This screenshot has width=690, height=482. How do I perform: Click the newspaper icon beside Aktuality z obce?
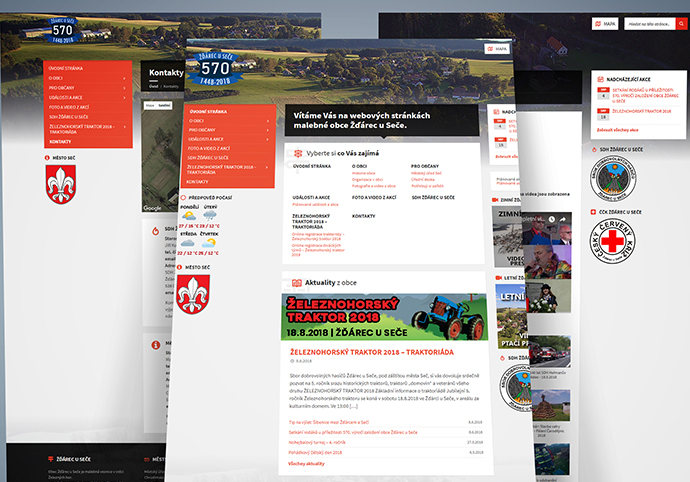point(297,283)
